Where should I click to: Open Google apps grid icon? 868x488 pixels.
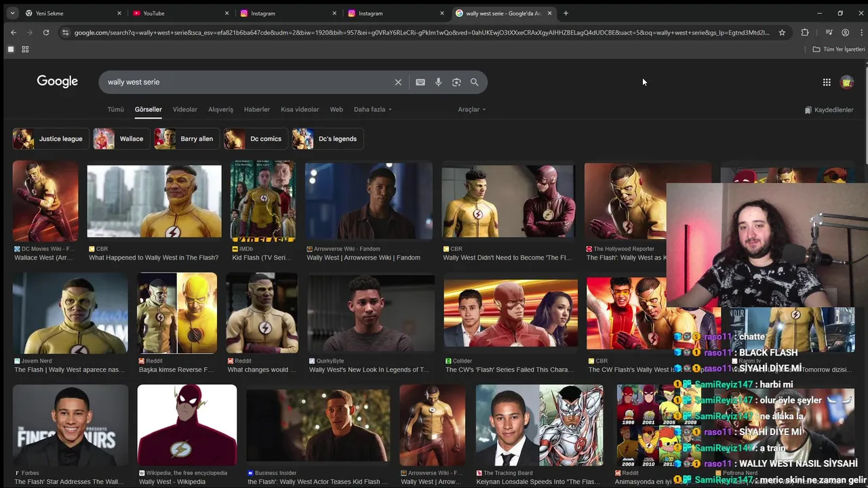827,82
